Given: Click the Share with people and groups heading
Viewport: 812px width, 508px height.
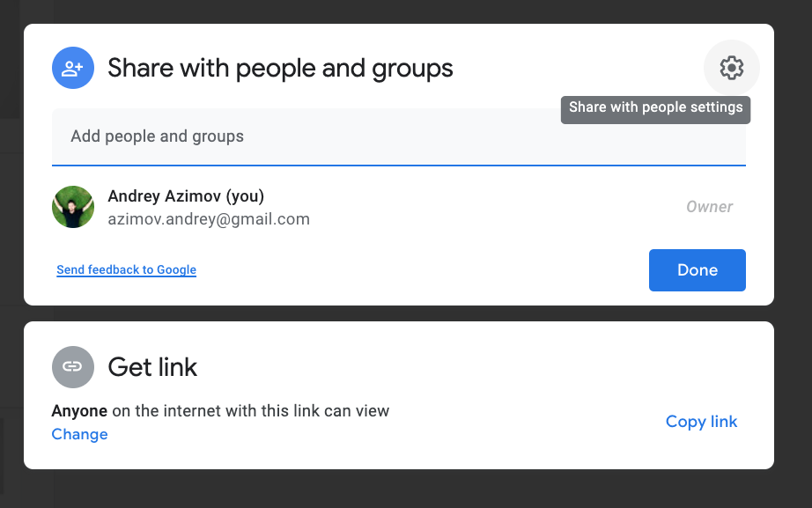Looking at the screenshot, I should 280,68.
